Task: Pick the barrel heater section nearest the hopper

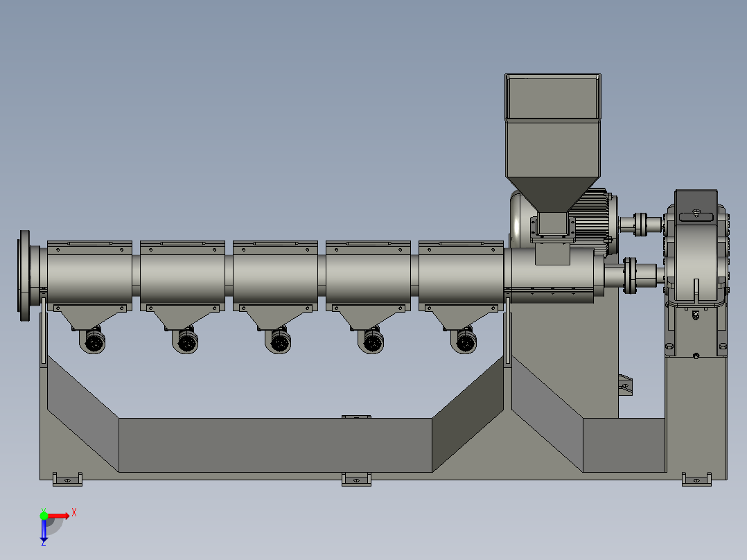Action: (462, 275)
